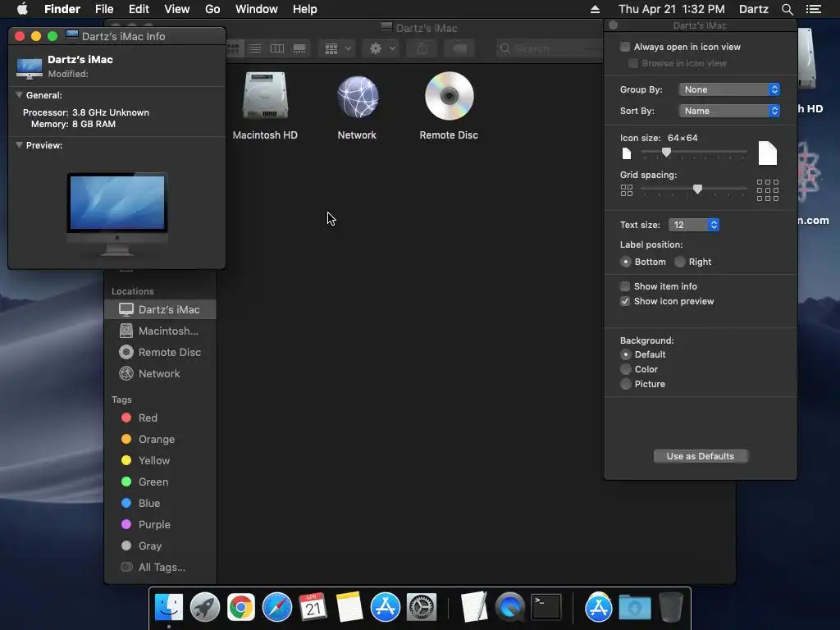840x630 pixels.
Task: Open App Store from the Dock
Action: tap(386, 607)
